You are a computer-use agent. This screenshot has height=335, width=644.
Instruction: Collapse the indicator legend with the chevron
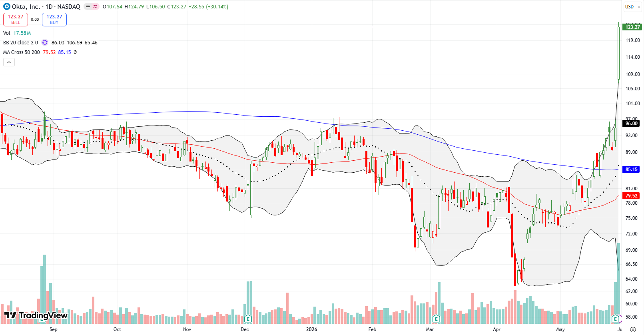[x=9, y=62]
